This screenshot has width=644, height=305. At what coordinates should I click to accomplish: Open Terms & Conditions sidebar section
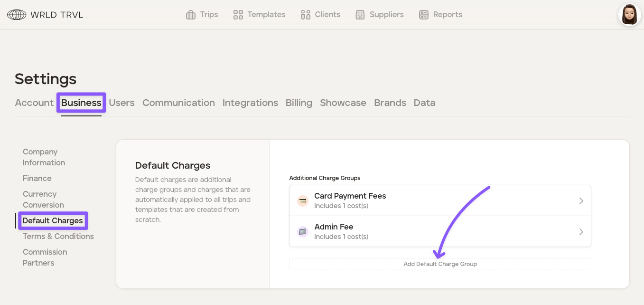tap(58, 236)
